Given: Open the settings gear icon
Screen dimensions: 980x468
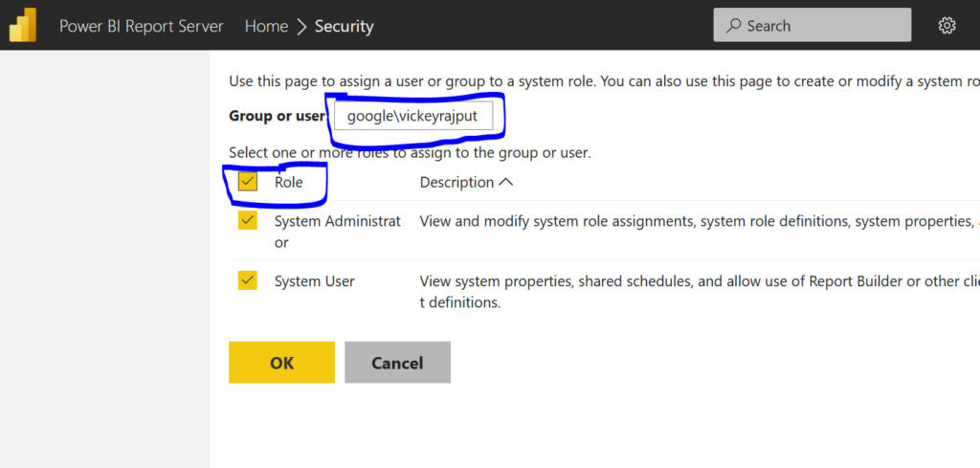Looking at the screenshot, I should click(x=947, y=26).
